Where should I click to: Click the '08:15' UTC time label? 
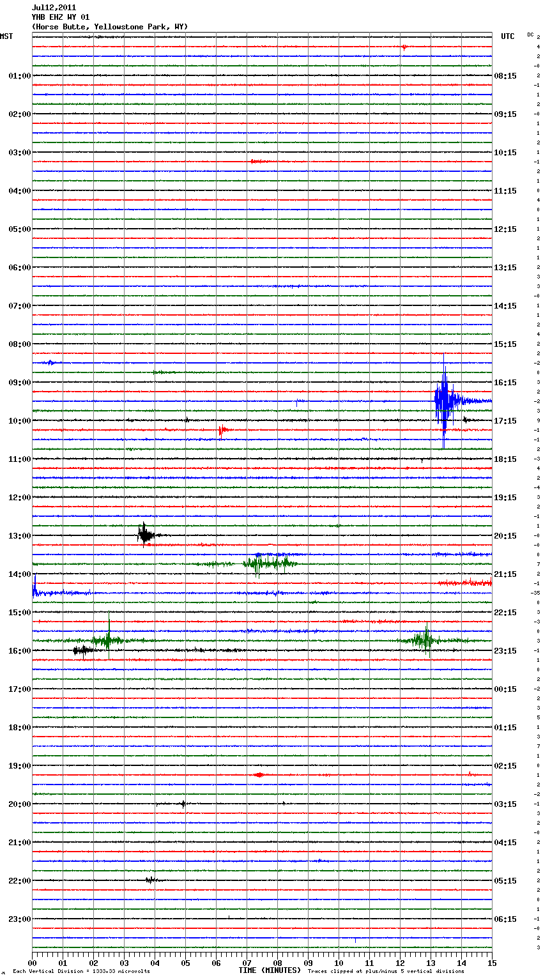tap(505, 76)
